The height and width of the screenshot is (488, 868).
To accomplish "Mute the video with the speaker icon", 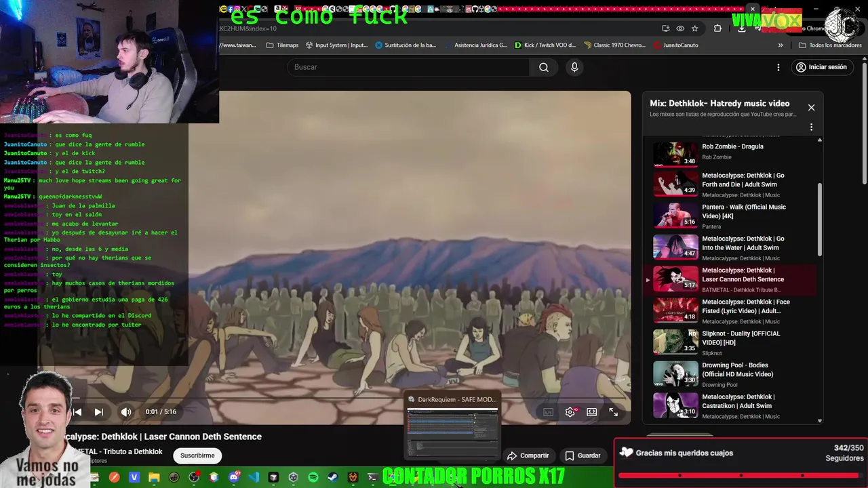I will click(x=126, y=411).
